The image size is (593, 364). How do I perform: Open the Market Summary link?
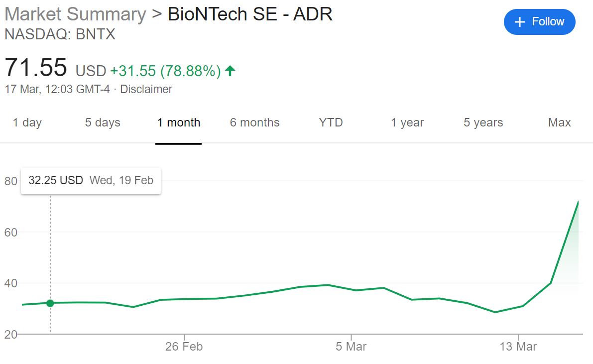(75, 14)
